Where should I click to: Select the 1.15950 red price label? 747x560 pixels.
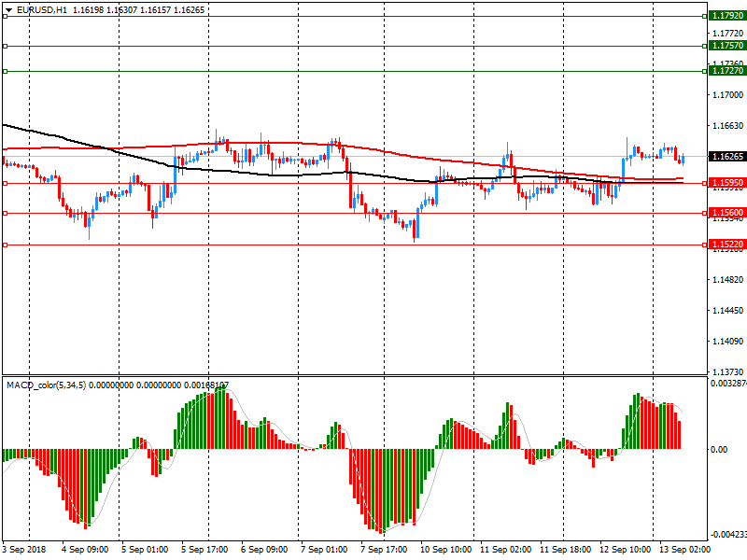click(x=726, y=183)
